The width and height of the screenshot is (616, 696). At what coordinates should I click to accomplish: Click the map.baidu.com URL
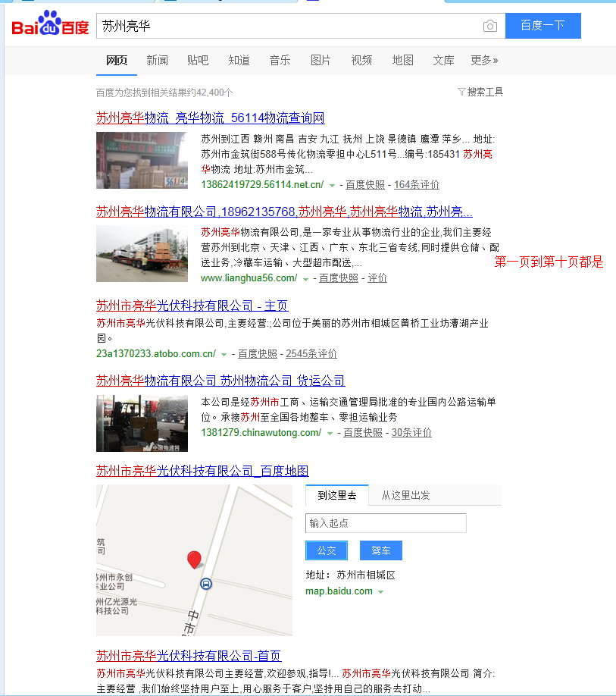[339, 591]
